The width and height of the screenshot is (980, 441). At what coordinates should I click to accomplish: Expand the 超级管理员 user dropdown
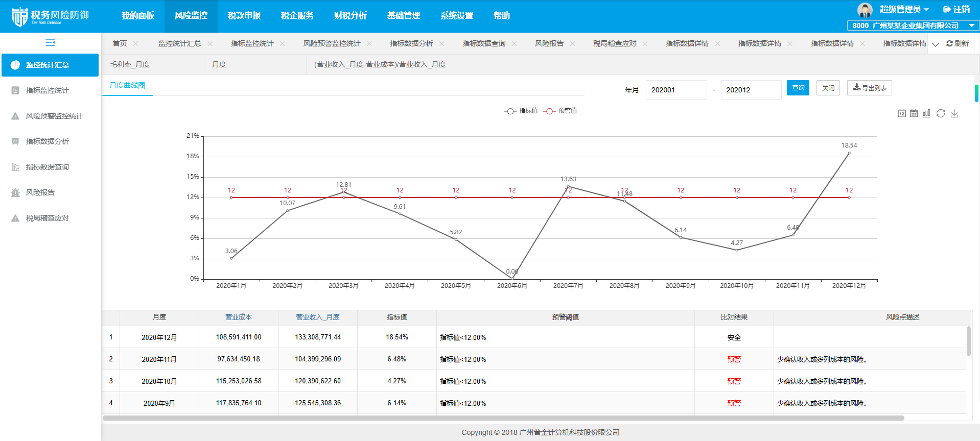(904, 9)
